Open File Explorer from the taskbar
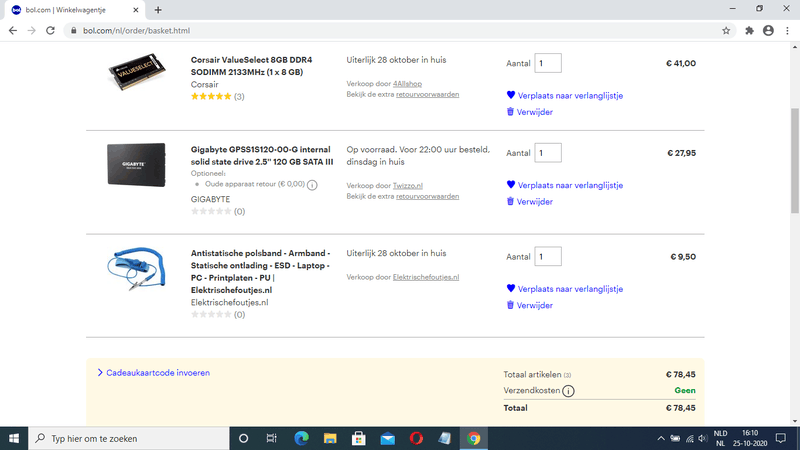Image resolution: width=800 pixels, height=450 pixels. 330,438
